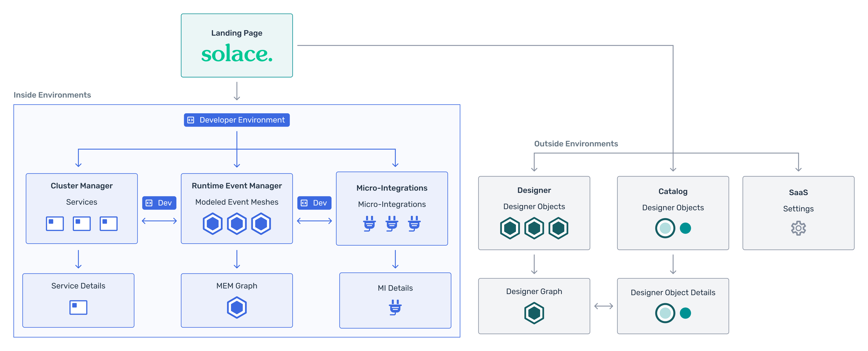This screenshot has height=351, width=868.
Task: Click Dev label between Runtime Event Manager and Micro-Integrations
Action: (320, 203)
